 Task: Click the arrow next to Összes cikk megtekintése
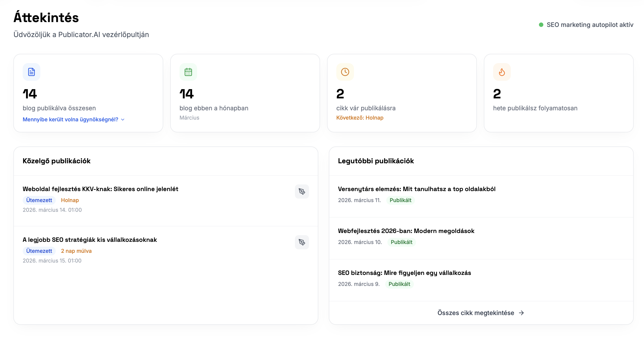tap(521, 313)
